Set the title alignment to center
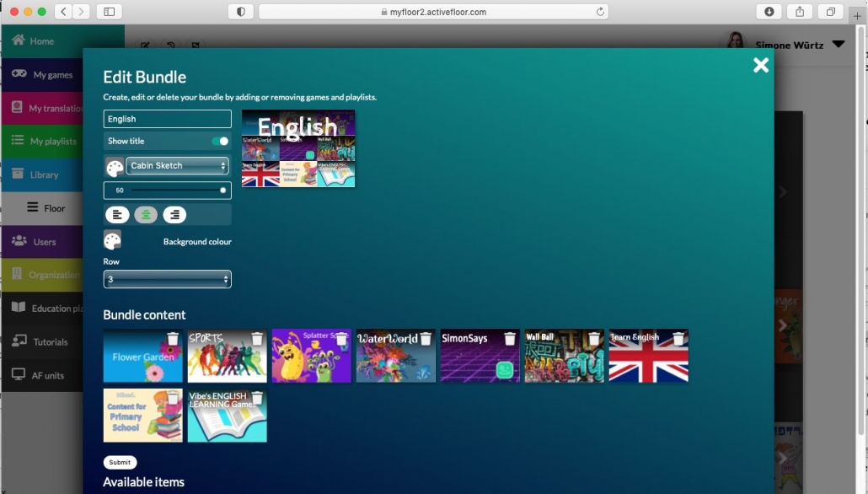Image resolution: width=868 pixels, height=494 pixels. pyautogui.click(x=146, y=215)
